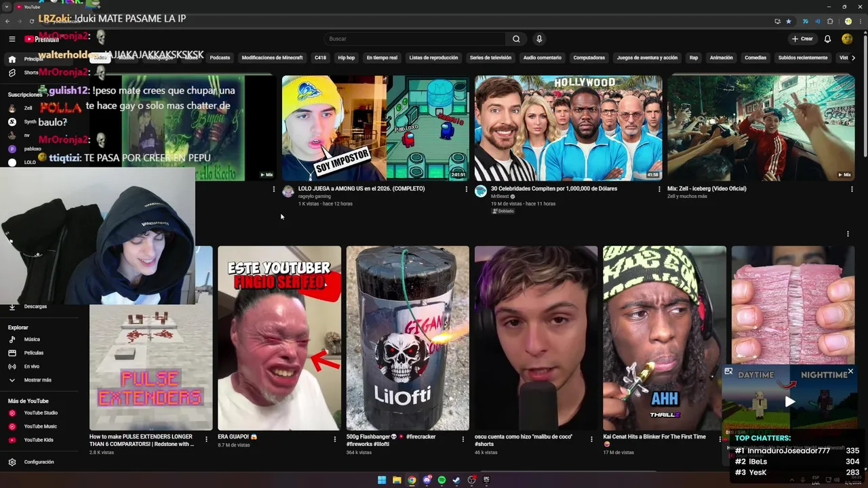
Task: Open Spotify from the taskbar
Action: coord(441,480)
